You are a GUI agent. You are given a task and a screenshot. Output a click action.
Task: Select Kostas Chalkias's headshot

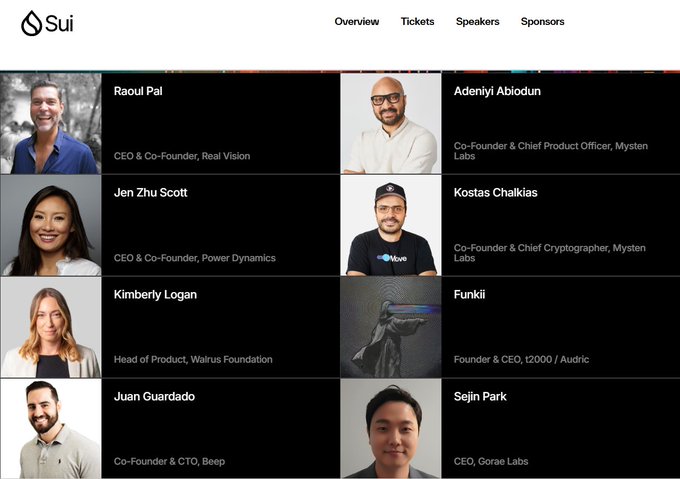391,225
